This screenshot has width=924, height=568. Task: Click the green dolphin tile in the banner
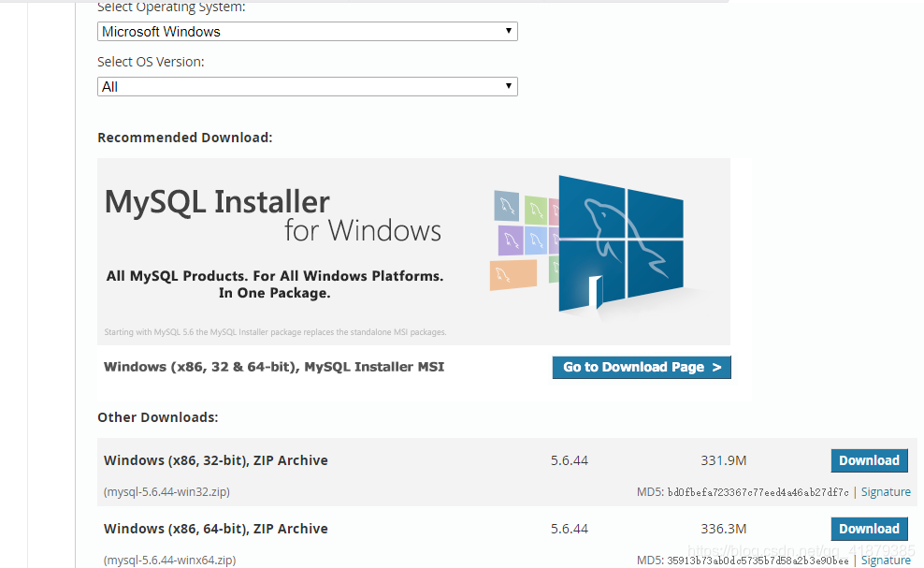click(x=536, y=210)
